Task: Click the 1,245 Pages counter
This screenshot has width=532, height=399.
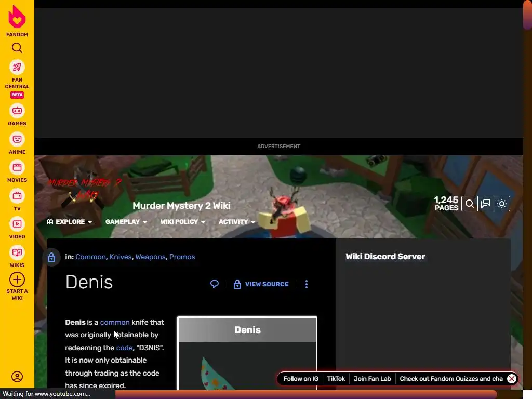Action: [x=446, y=204]
